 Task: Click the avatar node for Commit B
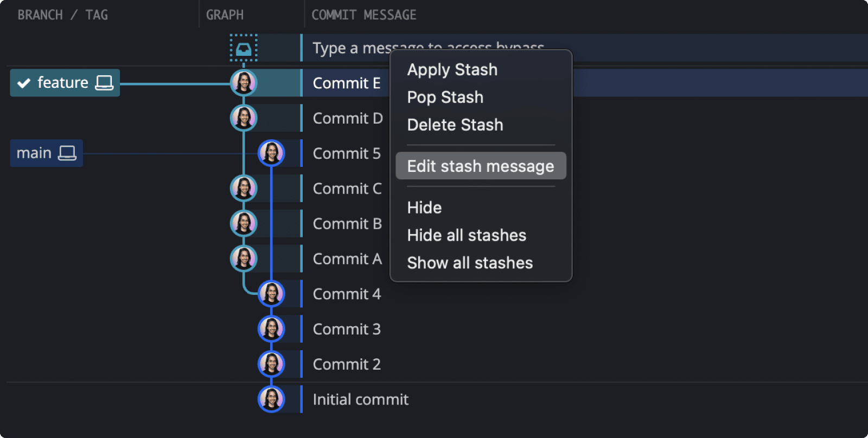[x=244, y=223]
